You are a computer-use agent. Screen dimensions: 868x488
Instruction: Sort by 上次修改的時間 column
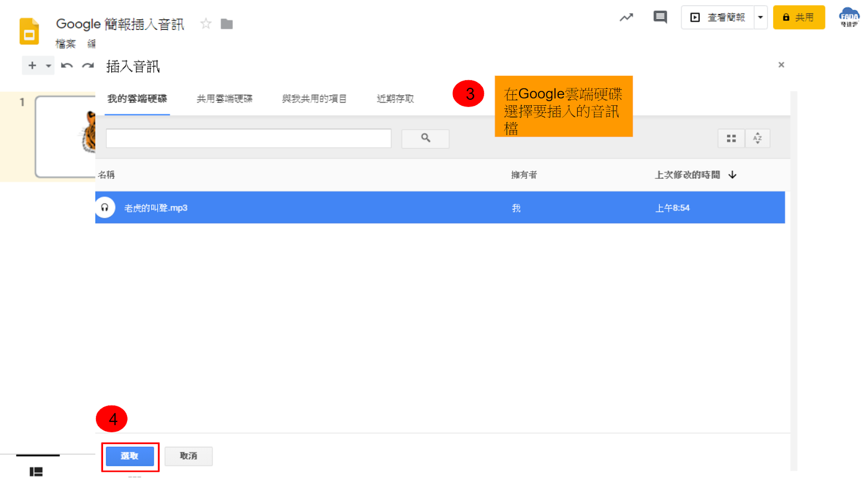coord(687,175)
